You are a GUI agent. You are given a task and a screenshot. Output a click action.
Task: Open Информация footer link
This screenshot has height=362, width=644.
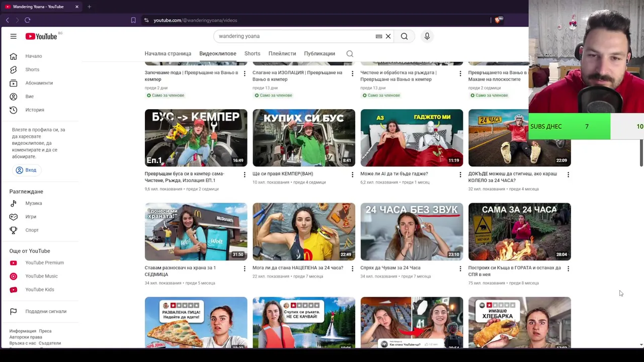coord(23,331)
